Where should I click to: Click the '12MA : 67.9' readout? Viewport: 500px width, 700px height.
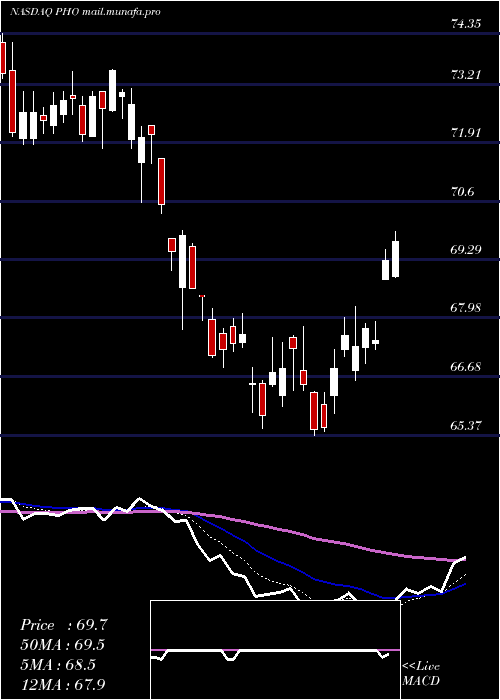coord(64,684)
